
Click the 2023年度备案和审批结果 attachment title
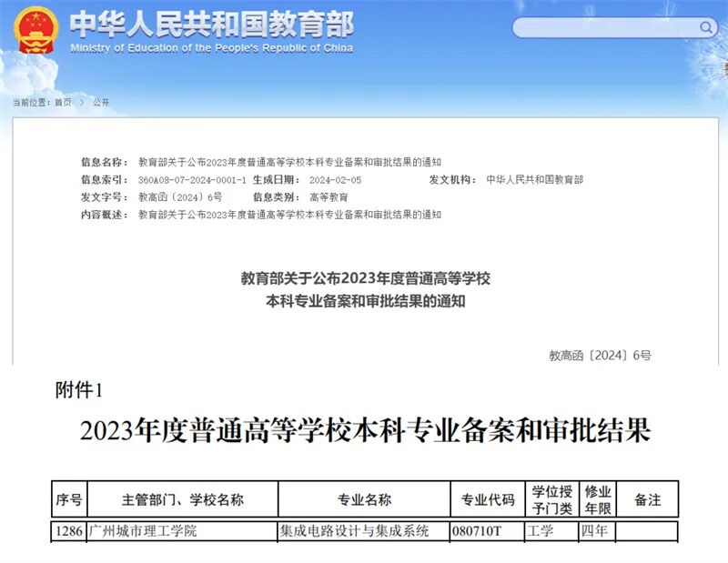364,430
